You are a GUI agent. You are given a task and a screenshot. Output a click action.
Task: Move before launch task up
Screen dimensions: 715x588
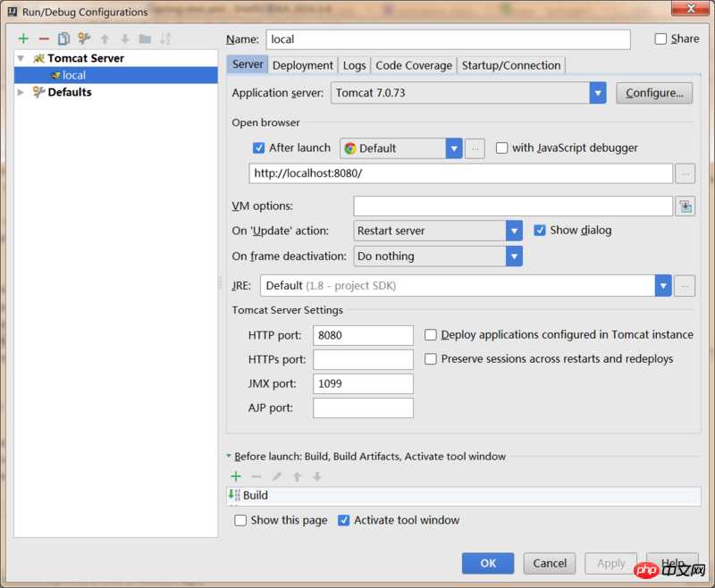[297, 476]
